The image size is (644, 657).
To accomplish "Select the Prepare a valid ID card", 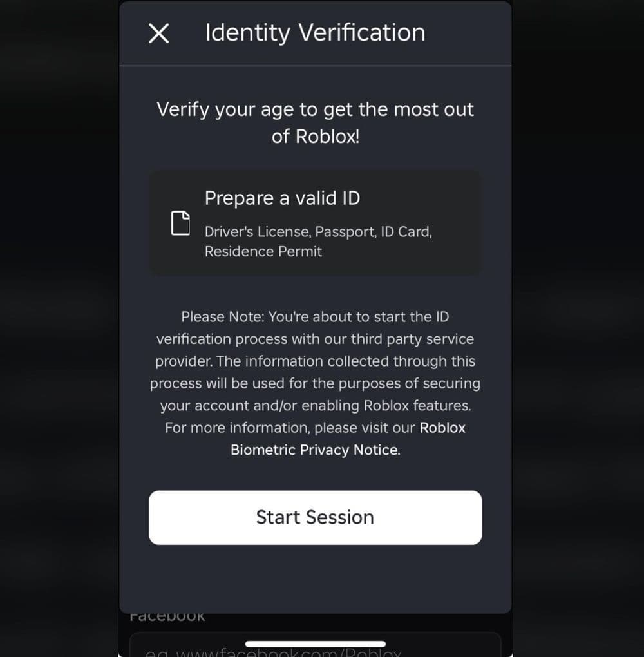I will (x=315, y=222).
